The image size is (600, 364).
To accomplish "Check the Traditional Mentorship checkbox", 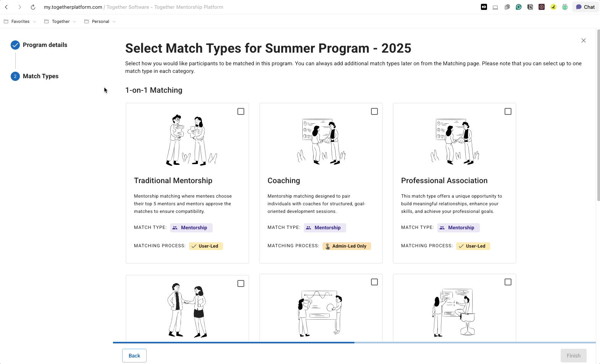I will 241,111.
